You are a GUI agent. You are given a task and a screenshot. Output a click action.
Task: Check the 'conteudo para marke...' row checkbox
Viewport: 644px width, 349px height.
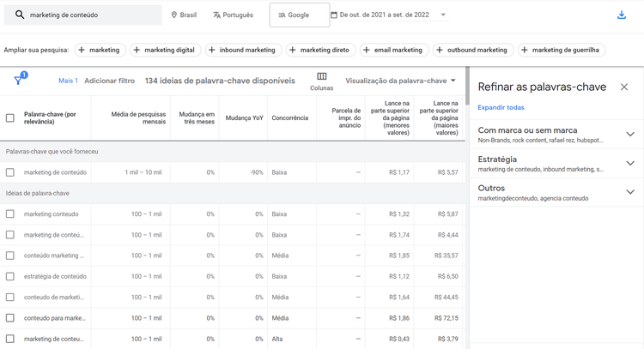pyautogui.click(x=10, y=318)
